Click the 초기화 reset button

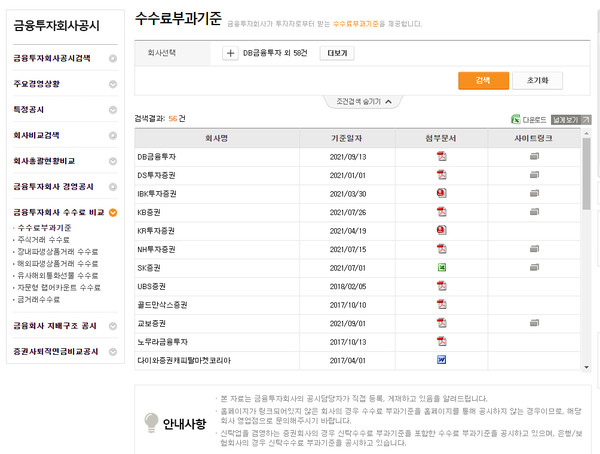click(537, 80)
